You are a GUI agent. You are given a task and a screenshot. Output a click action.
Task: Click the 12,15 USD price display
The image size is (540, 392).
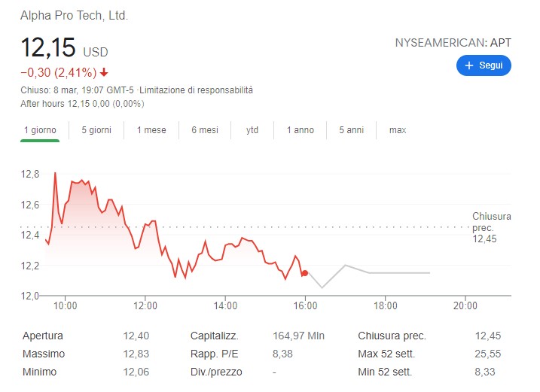[64, 49]
